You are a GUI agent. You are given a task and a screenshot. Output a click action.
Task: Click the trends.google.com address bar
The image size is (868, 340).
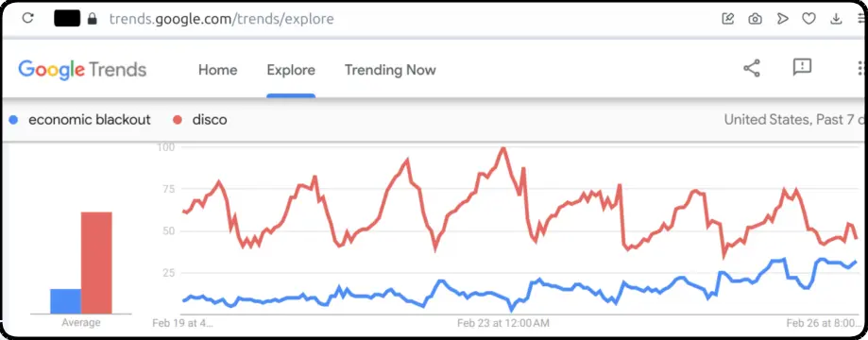point(221,19)
